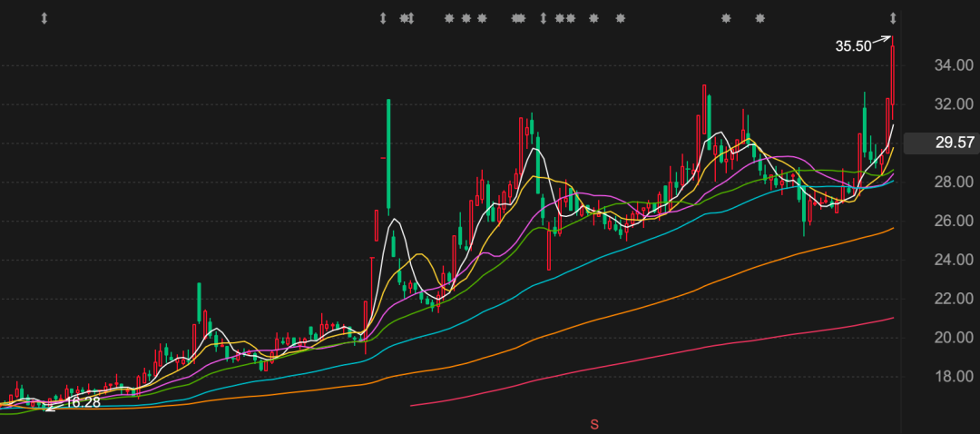The width and height of the screenshot is (980, 434).
Task: Click the highlighted current price 29.57 label
Action: [x=954, y=143]
